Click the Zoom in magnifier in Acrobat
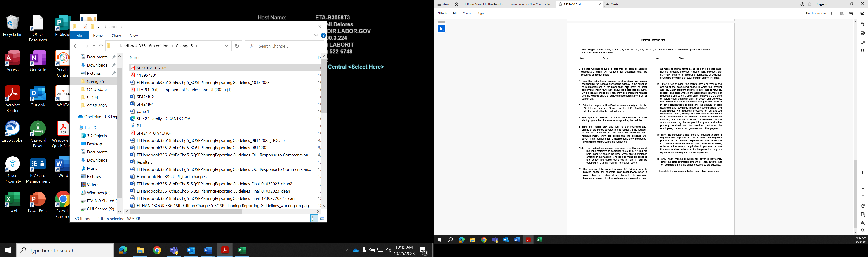The width and height of the screenshot is (868, 257). tap(863, 223)
